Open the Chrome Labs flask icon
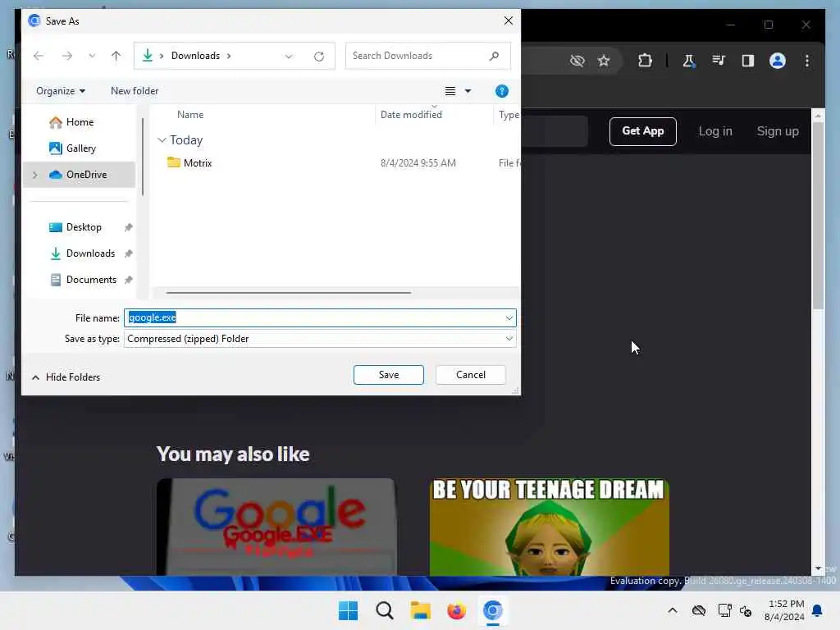Screen dimensions: 840x630 [688, 61]
